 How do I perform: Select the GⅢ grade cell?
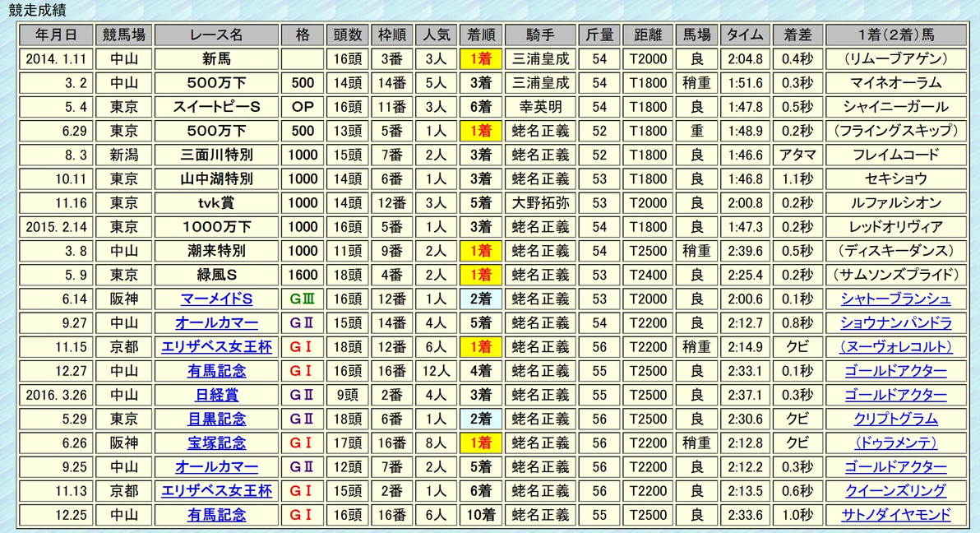pyautogui.click(x=303, y=299)
